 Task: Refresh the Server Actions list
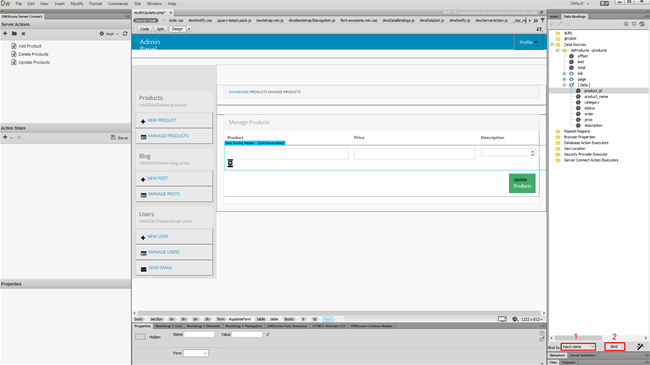point(125,34)
